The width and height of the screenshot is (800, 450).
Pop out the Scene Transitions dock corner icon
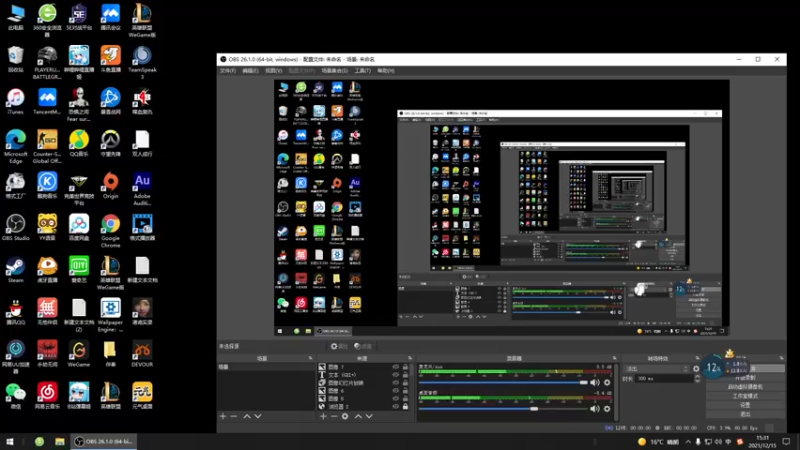[x=697, y=358]
